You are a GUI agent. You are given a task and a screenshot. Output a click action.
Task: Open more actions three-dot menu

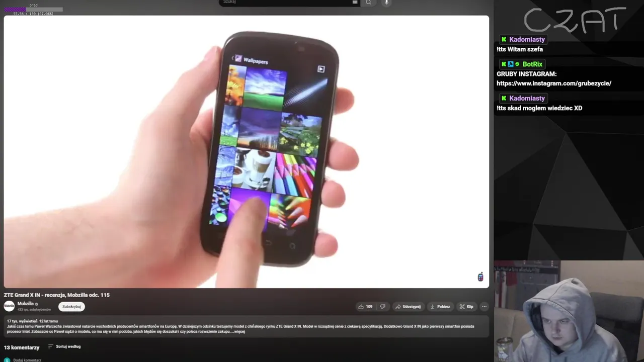point(484,307)
